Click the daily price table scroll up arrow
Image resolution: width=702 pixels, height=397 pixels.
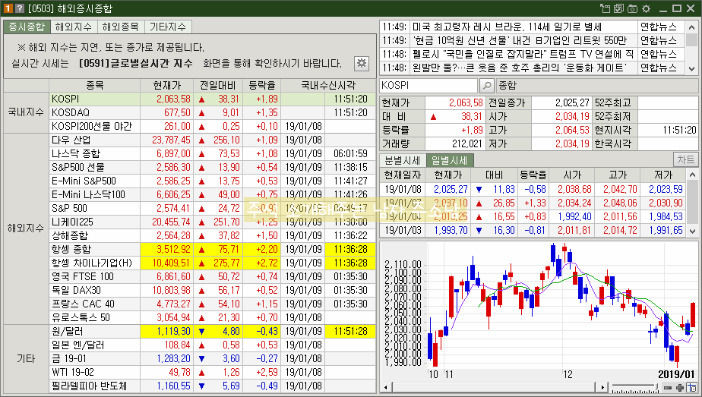pyautogui.click(x=692, y=175)
